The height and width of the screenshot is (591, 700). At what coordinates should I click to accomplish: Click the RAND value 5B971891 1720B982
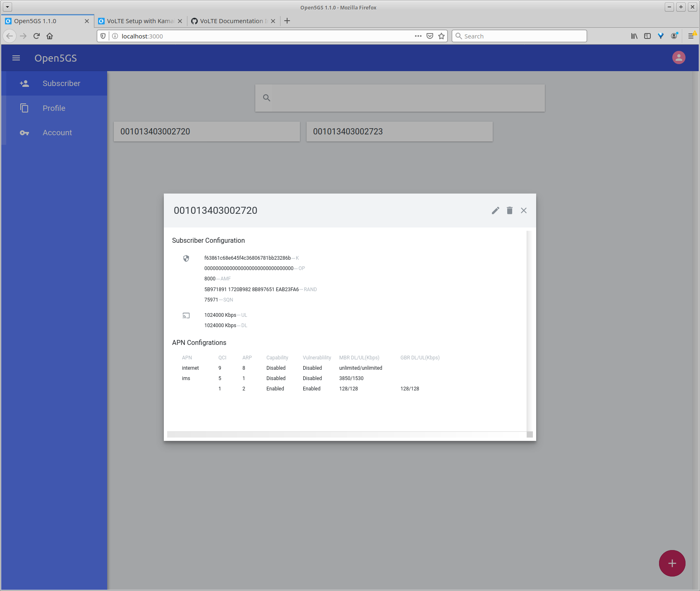click(x=252, y=290)
